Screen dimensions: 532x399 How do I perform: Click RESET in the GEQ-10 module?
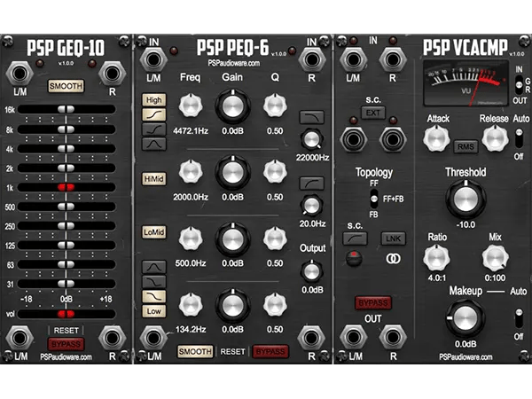pos(66,331)
